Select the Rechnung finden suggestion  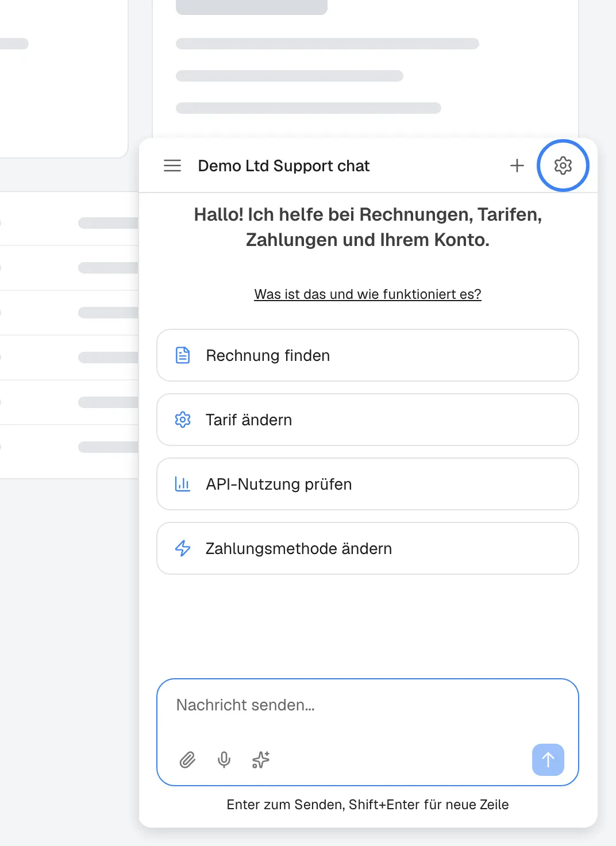pyautogui.click(x=368, y=355)
